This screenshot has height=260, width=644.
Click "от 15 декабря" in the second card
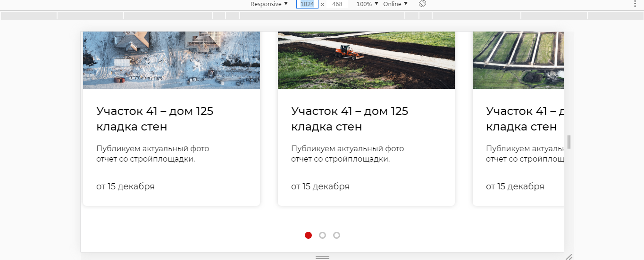click(x=320, y=186)
